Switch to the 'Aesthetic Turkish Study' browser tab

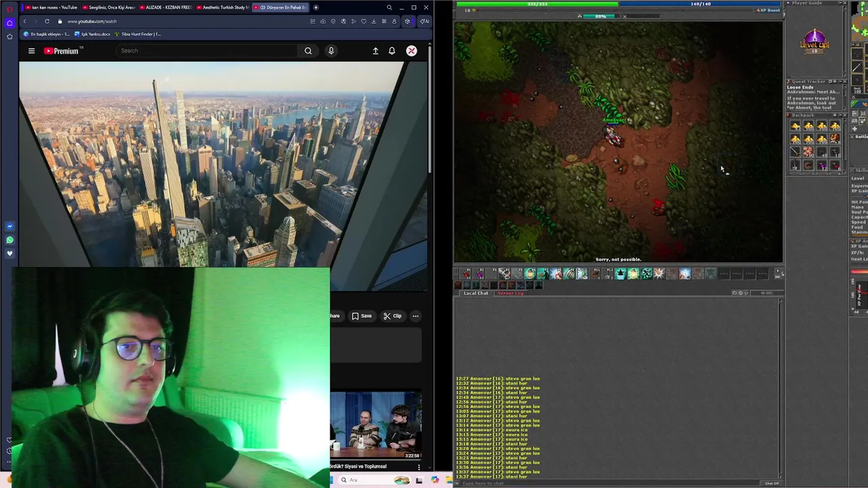[x=222, y=7]
